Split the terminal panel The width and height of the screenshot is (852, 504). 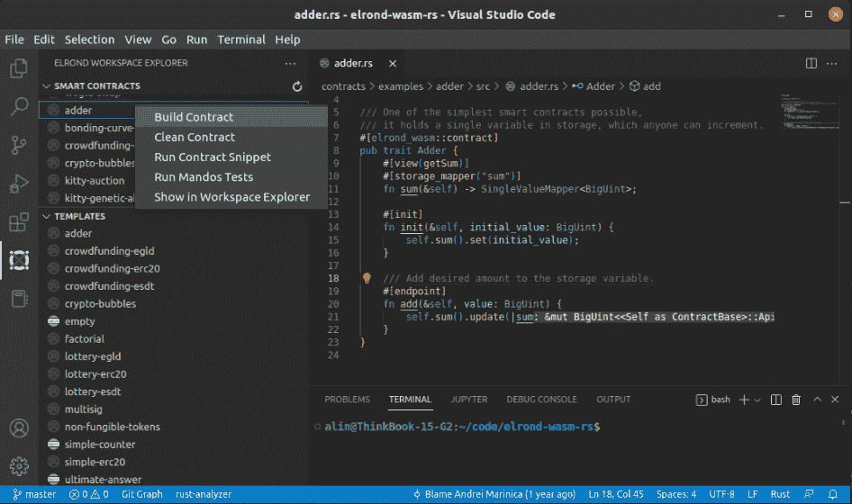coord(776,400)
